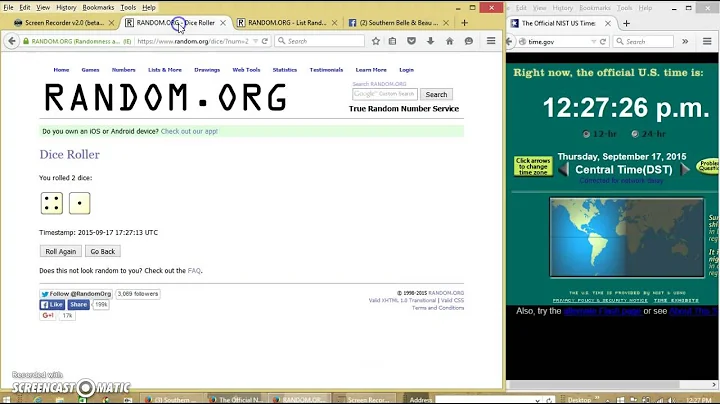This screenshot has width=720, height=404.
Task: Open The Official NIST taskbar button
Action: coord(235,399)
